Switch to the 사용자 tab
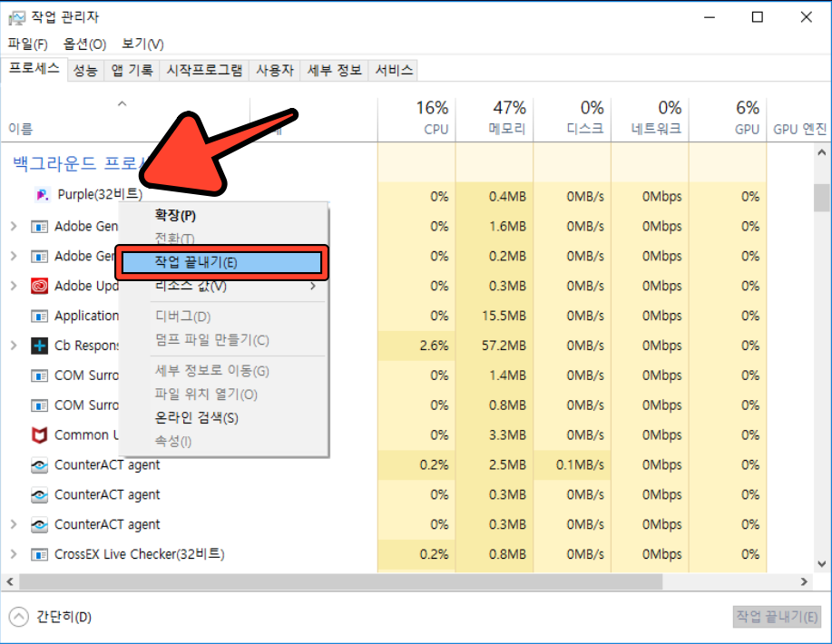The height and width of the screenshot is (644, 832). pos(275,71)
